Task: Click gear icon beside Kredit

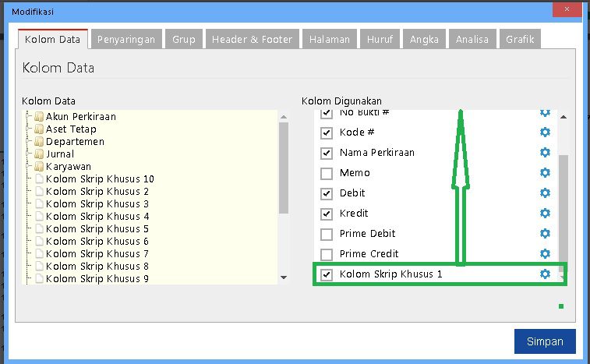Action: (545, 214)
